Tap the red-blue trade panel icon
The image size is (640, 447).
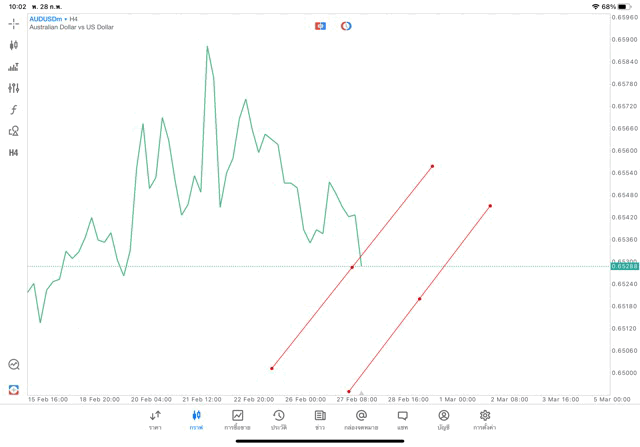[320, 26]
